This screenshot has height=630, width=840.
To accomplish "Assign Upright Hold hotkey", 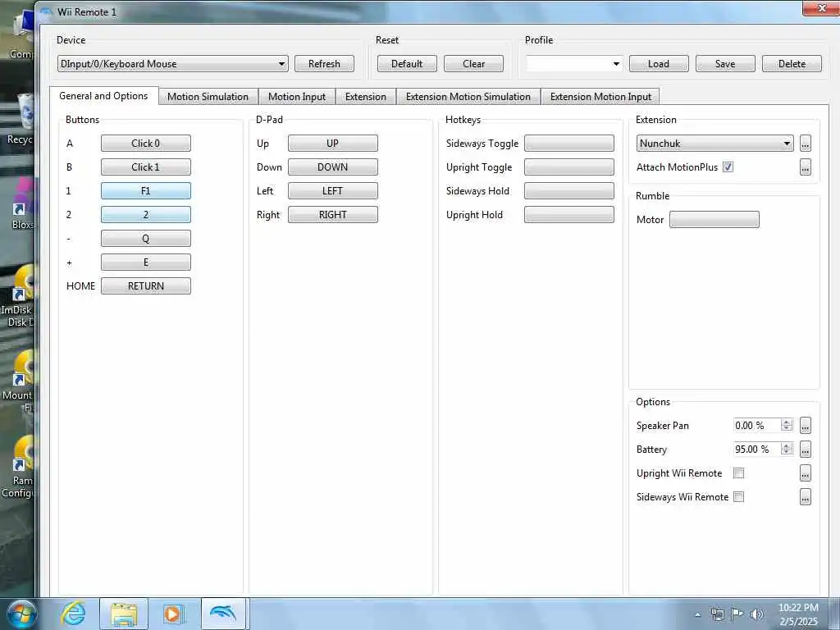I will pyautogui.click(x=569, y=215).
